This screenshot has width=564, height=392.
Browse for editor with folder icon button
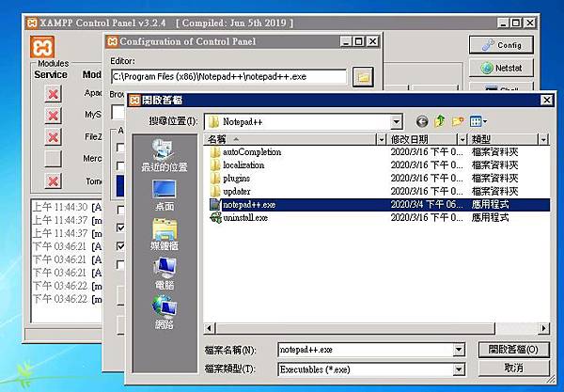[363, 77]
